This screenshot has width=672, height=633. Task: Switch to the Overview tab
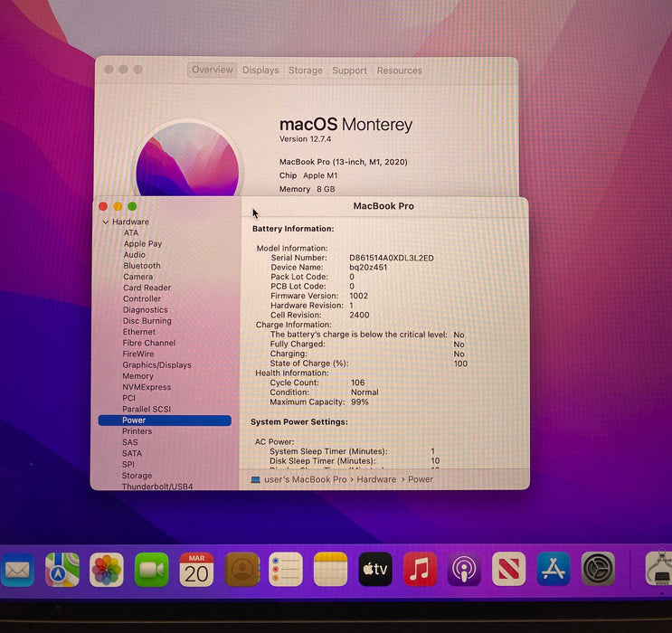213,70
